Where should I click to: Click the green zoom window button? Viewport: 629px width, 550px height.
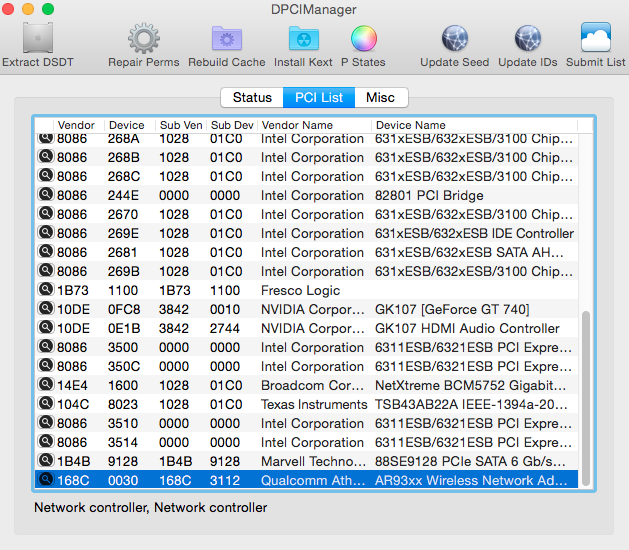click(x=48, y=8)
